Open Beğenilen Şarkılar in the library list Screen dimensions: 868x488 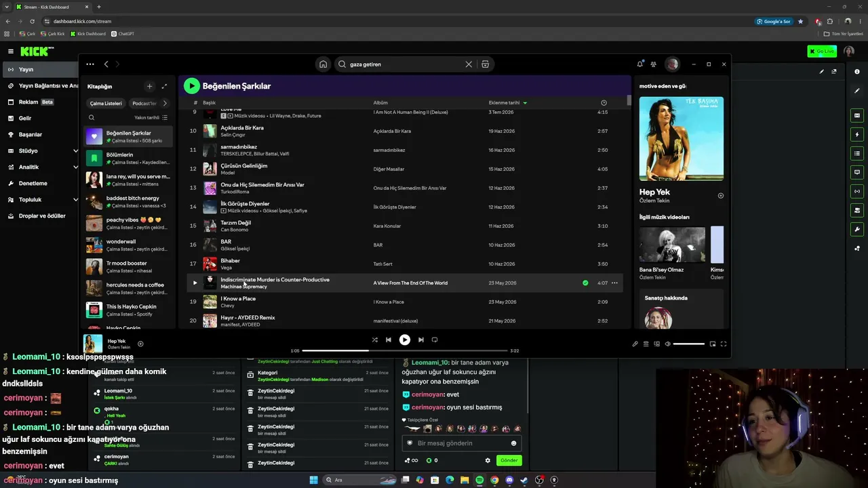[x=129, y=136]
